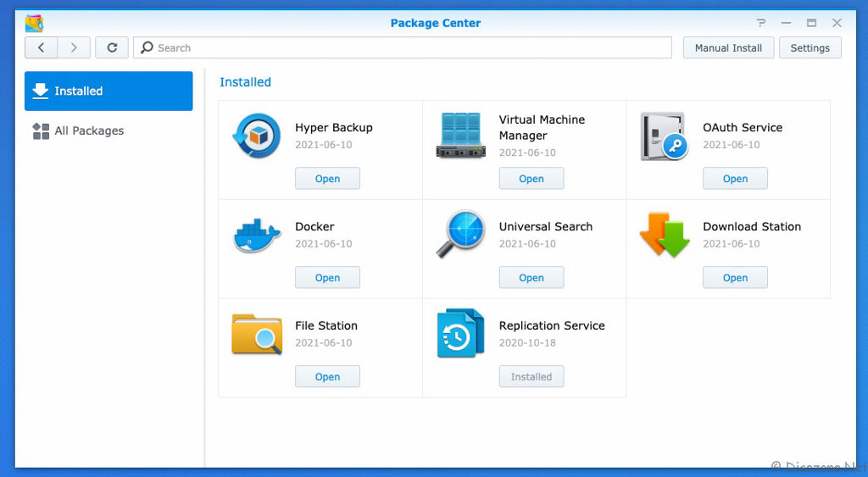The width and height of the screenshot is (868, 477).
Task: Click the Replication Service icon
Action: point(460,333)
